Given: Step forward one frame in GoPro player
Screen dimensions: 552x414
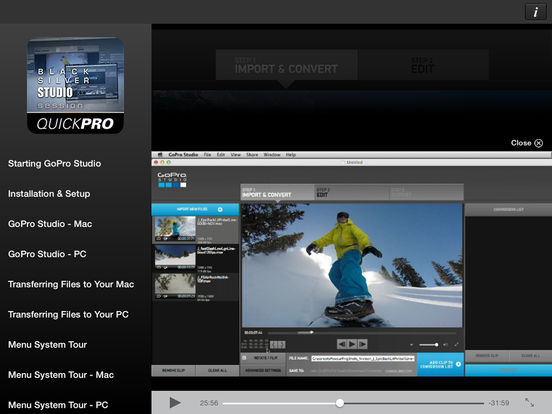Looking at the screenshot, I should tap(363, 344).
